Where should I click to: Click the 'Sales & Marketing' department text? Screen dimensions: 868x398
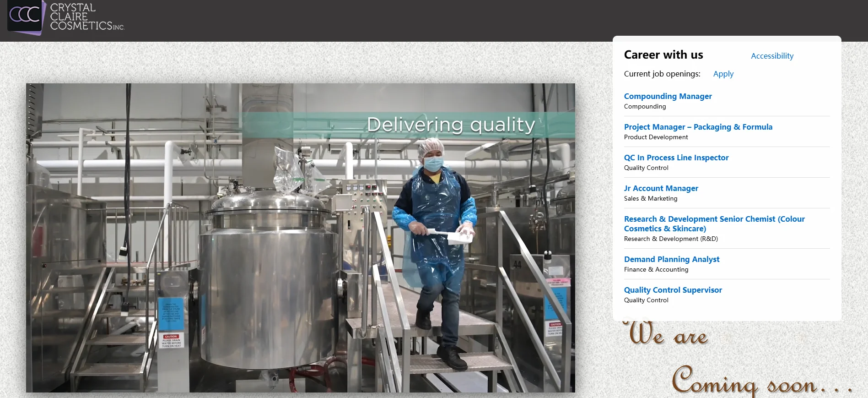(650, 198)
